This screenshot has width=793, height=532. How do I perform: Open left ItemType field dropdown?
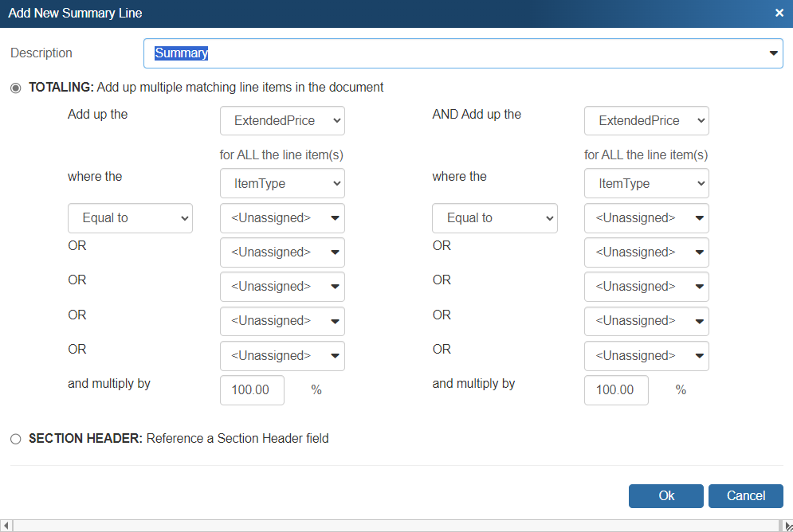(x=282, y=183)
